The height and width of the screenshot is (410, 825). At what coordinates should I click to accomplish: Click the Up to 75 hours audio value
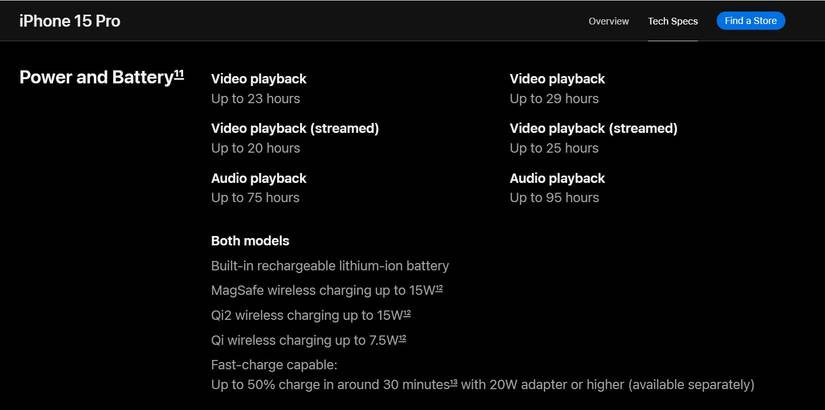tap(255, 198)
